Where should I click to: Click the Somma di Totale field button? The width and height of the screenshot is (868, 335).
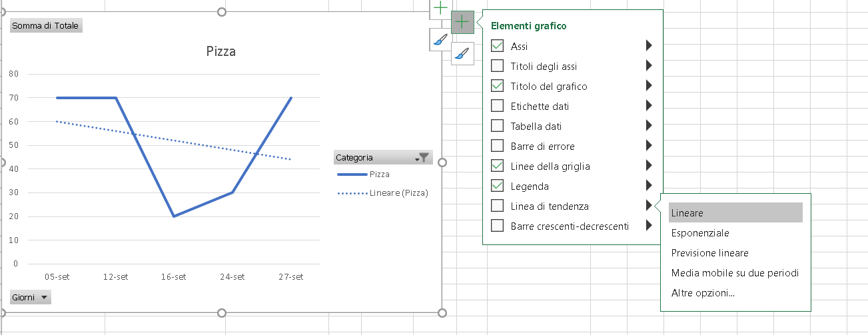[x=46, y=26]
